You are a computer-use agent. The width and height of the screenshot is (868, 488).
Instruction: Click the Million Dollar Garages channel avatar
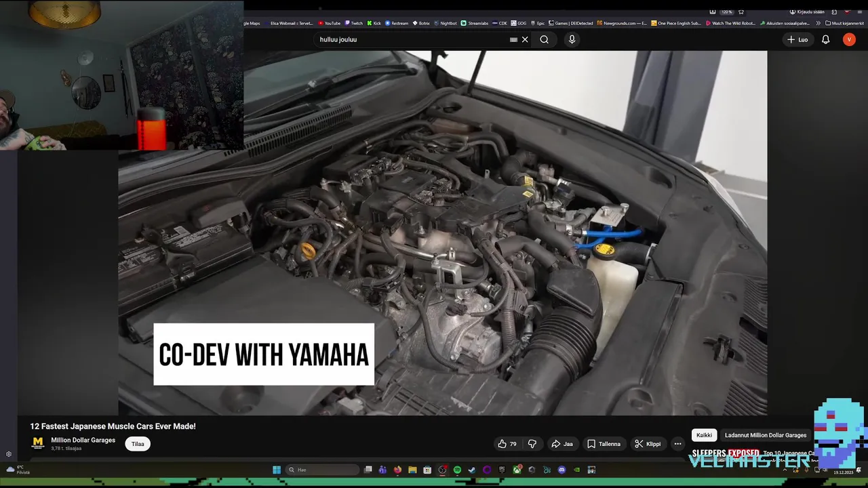(38, 443)
